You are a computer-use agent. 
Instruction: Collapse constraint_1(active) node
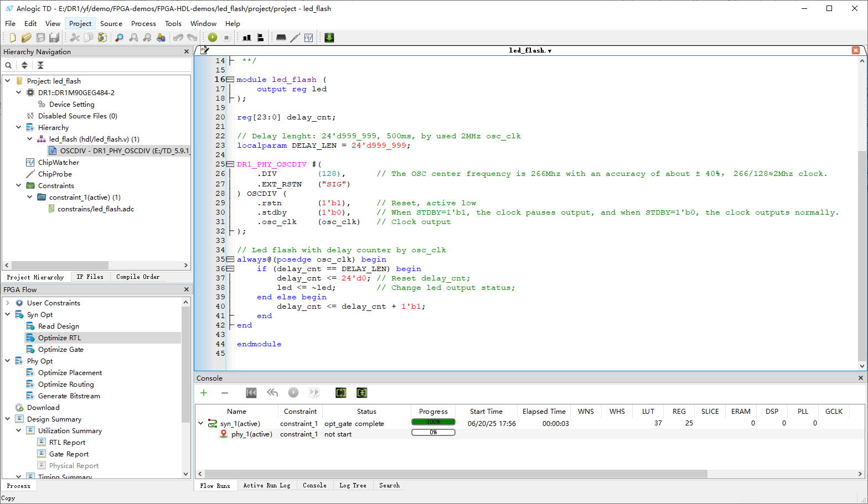point(30,197)
